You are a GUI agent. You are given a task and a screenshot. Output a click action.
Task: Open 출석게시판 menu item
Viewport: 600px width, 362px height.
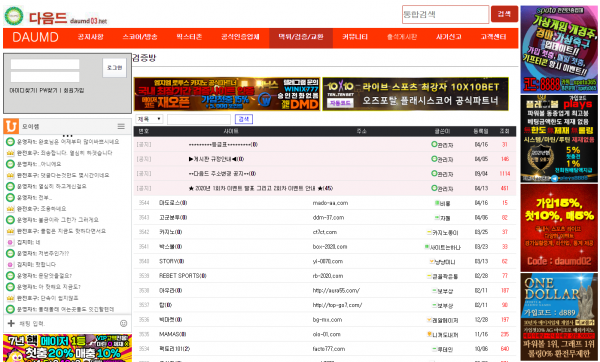click(x=402, y=37)
